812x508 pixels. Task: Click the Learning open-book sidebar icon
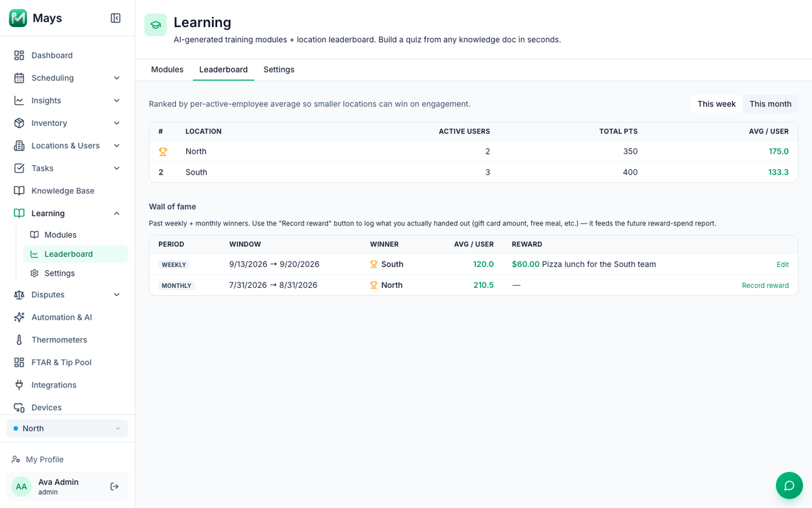(x=19, y=213)
